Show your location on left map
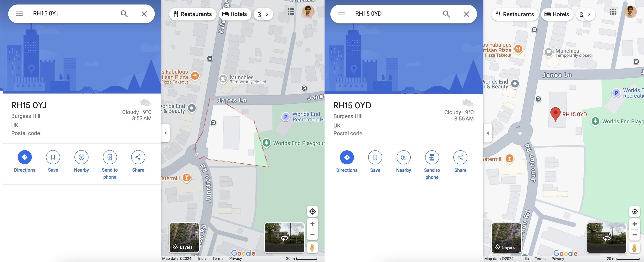644x262 pixels. click(x=312, y=211)
